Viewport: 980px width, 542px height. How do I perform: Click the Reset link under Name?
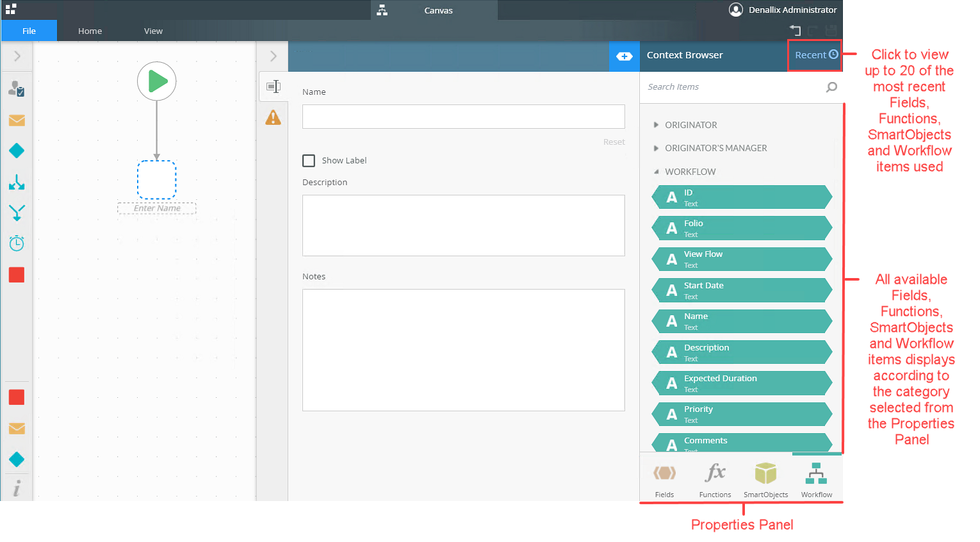tap(614, 142)
